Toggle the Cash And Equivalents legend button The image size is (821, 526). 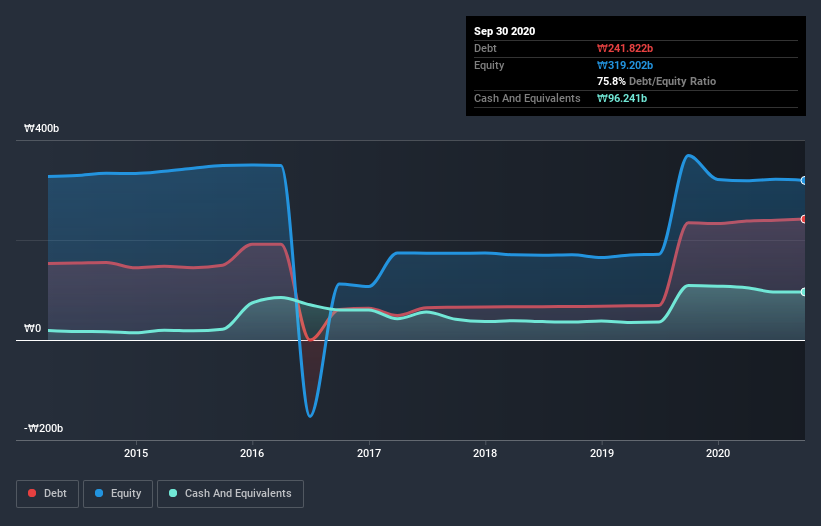(x=230, y=494)
